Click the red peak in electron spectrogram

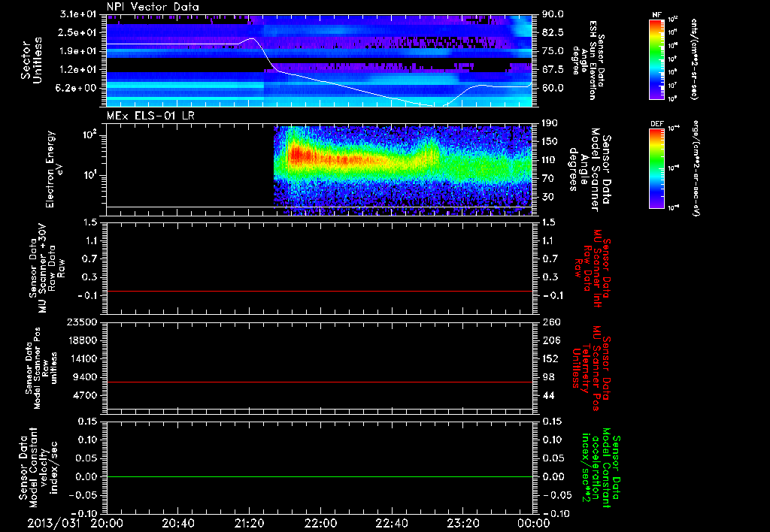tap(296, 156)
